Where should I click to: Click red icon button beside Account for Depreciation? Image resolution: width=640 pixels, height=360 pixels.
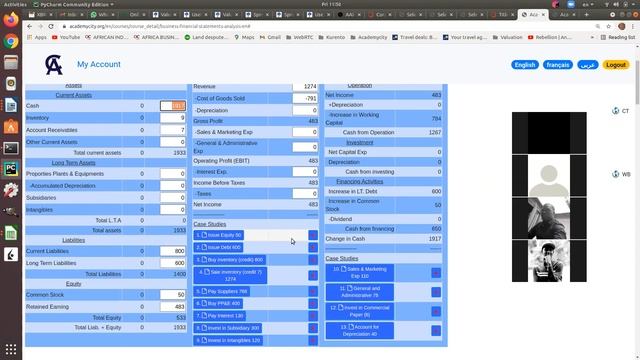pos(436,331)
